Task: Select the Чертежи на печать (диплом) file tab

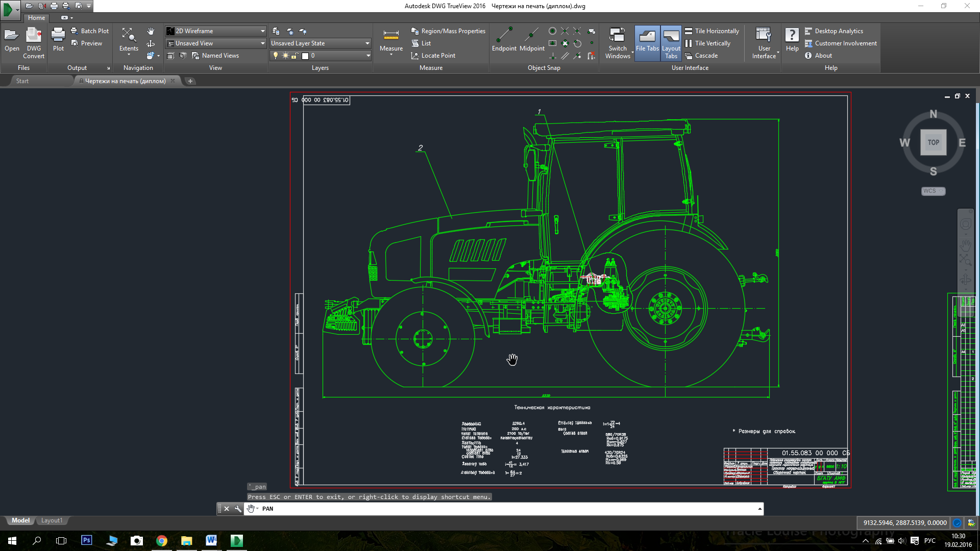Action: pos(126,81)
